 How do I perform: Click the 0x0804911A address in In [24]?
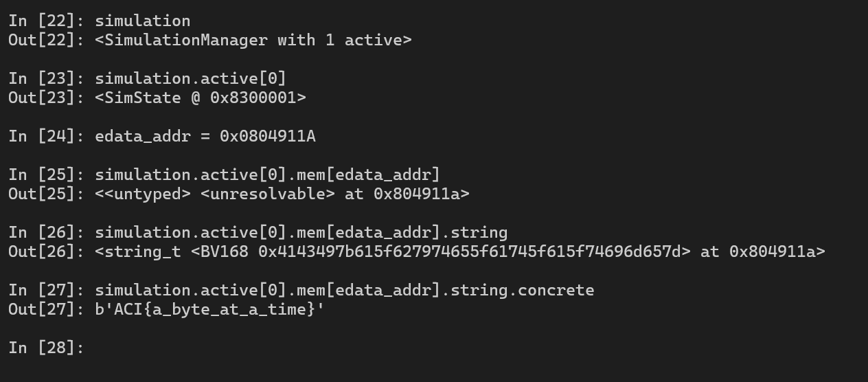tap(268, 136)
